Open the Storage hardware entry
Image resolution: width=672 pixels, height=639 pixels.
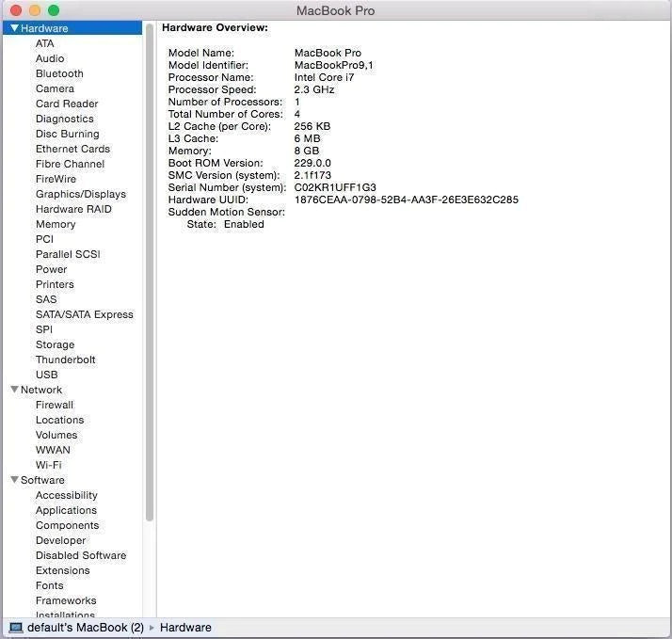(55, 344)
